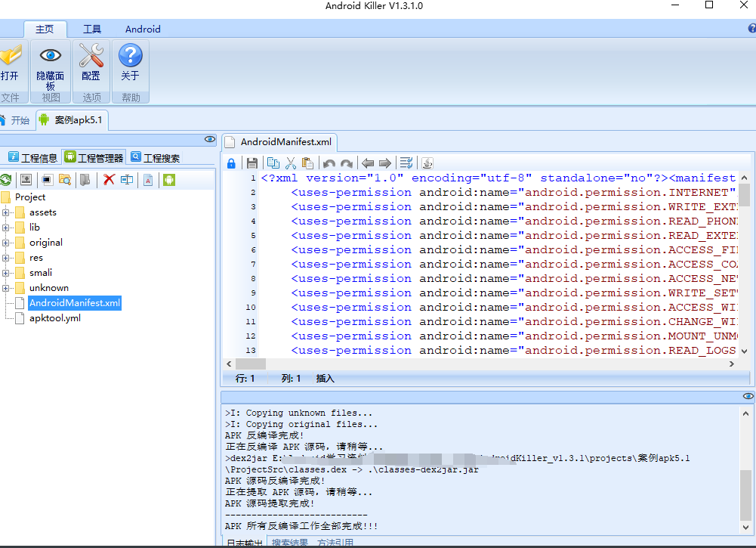756x548 pixels.
Task: Click the blue lock icon in editor toolbar
Action: 231,163
